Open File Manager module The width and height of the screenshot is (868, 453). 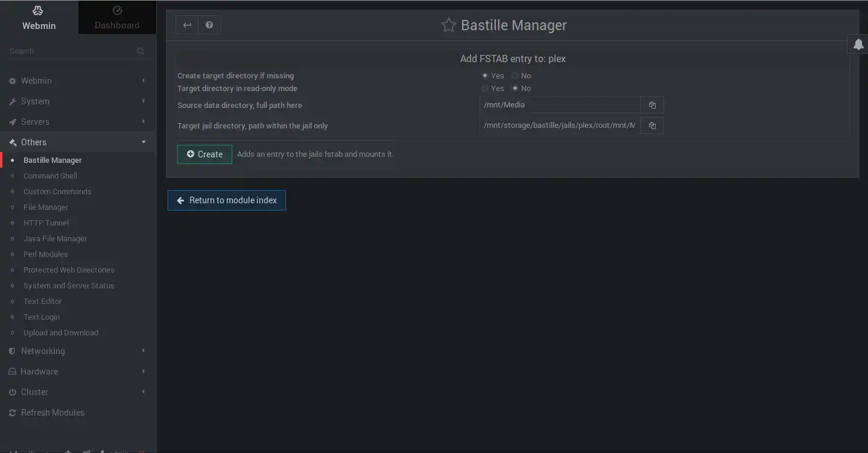pyautogui.click(x=46, y=207)
